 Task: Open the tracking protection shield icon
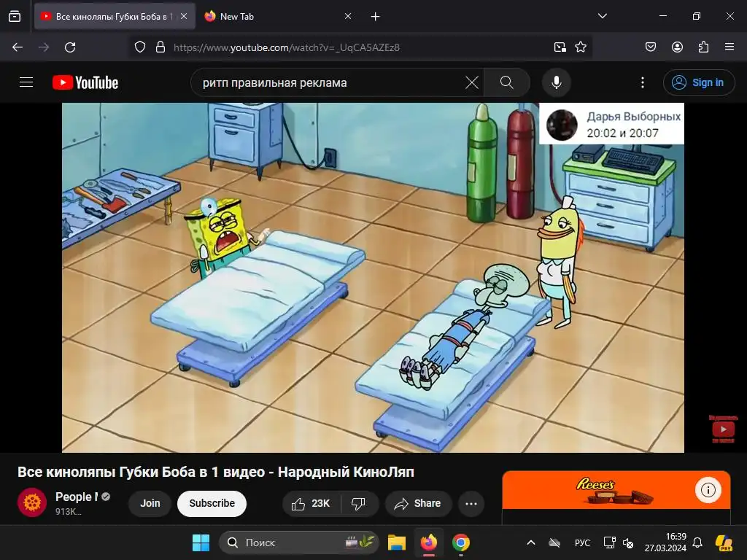(x=139, y=47)
